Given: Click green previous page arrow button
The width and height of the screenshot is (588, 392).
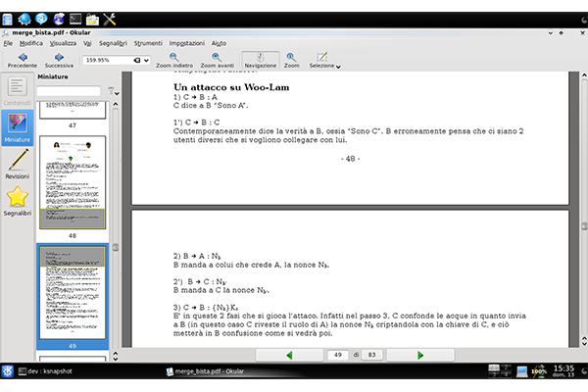Looking at the screenshot, I should tap(289, 355).
